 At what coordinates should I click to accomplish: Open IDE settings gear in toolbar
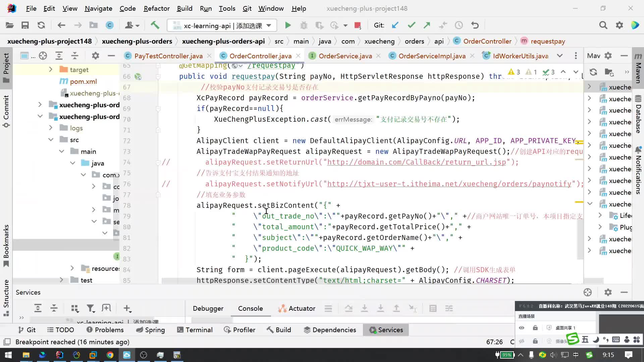pos(619,25)
